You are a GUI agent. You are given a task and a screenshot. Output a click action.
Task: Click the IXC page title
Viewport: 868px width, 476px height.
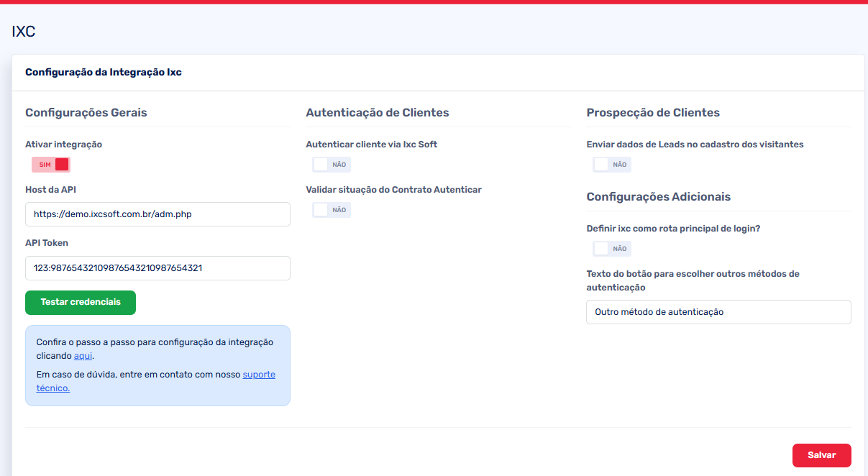click(24, 32)
